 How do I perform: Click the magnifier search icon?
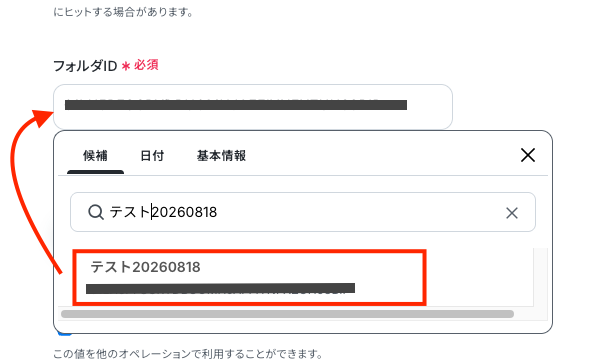tap(95, 212)
